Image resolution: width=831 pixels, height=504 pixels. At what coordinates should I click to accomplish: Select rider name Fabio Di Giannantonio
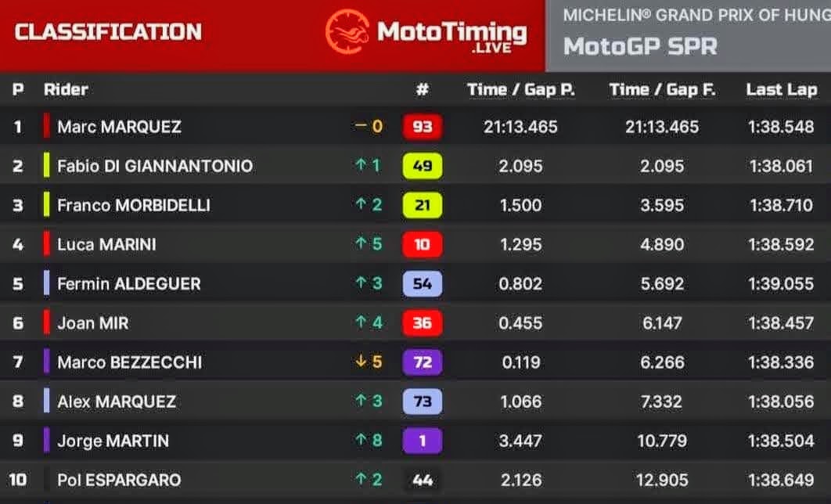click(x=155, y=166)
